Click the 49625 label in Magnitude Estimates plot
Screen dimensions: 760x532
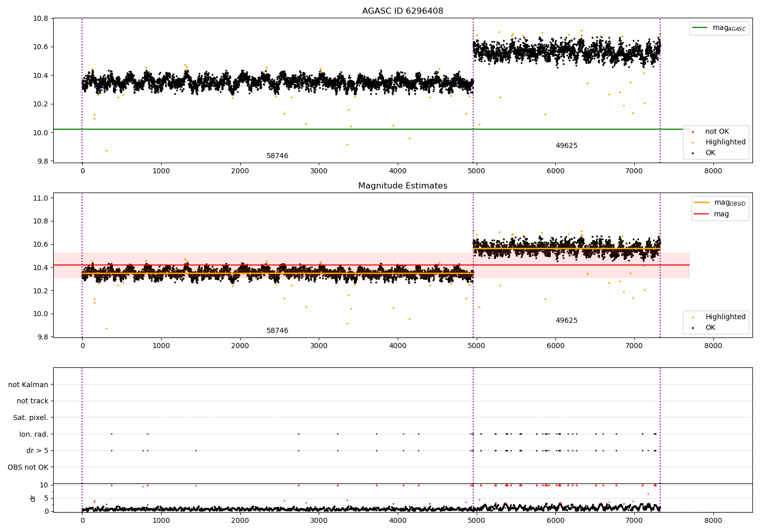pos(566,321)
